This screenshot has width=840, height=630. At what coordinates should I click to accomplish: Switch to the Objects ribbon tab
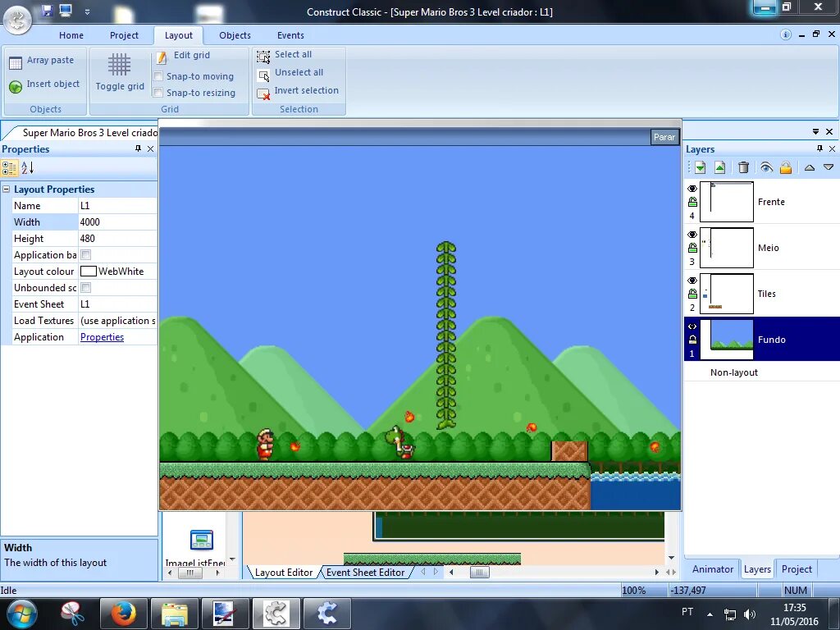point(235,35)
